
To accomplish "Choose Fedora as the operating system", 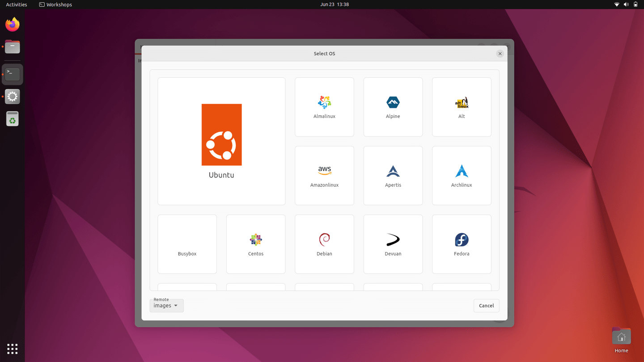I will tap(461, 244).
